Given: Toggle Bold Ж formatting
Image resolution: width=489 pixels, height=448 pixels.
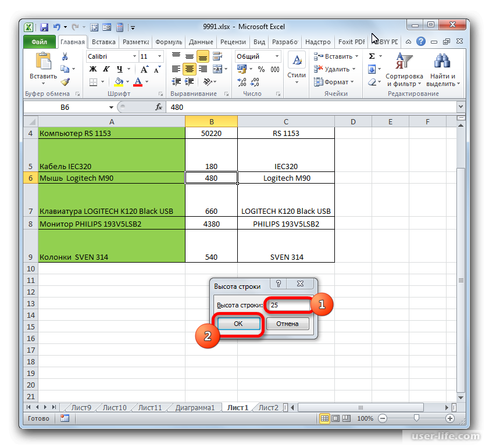Looking at the screenshot, I should [x=93, y=69].
